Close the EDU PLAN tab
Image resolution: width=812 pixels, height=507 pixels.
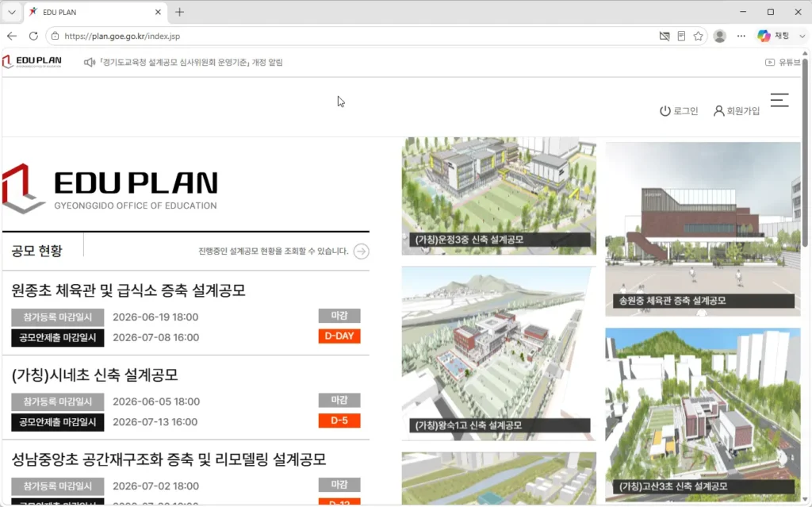click(158, 12)
